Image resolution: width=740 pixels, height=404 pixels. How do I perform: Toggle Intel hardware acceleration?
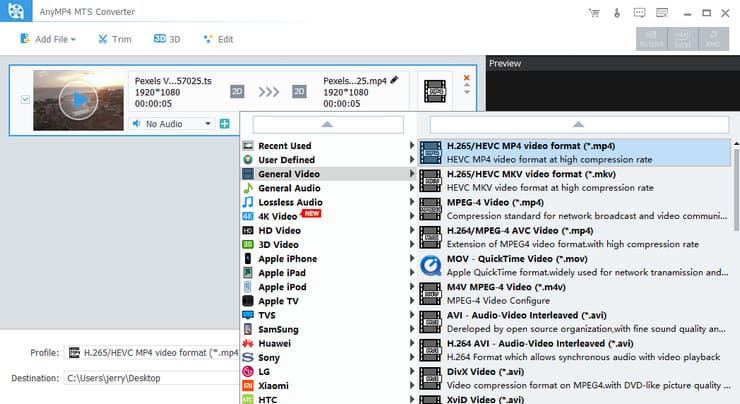tap(685, 40)
